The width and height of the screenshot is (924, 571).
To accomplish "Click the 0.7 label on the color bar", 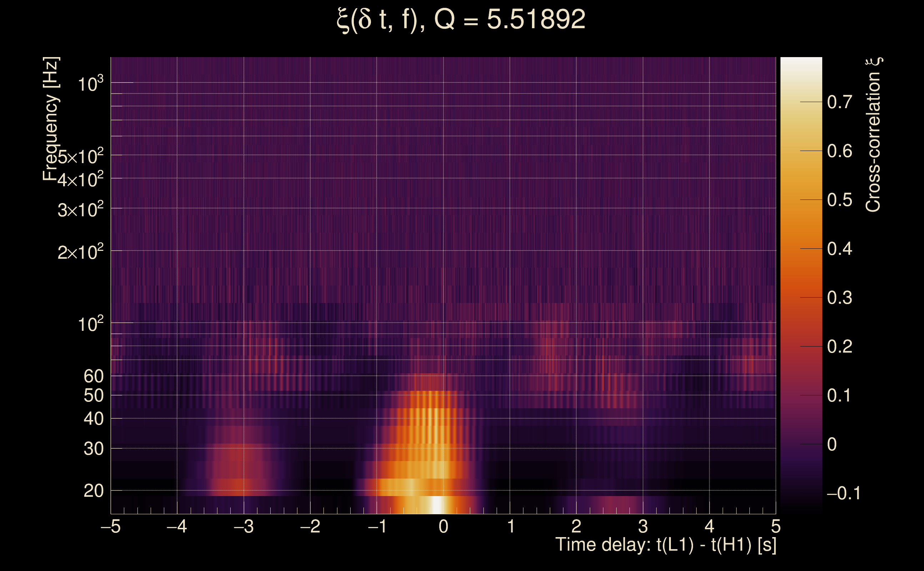I will 839,102.
